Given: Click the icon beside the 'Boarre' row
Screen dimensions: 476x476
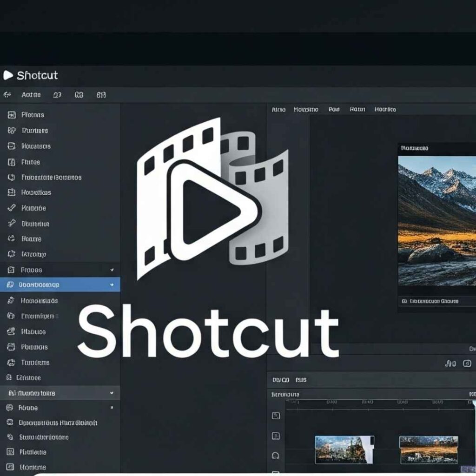Looking at the screenshot, I should 12,238.
